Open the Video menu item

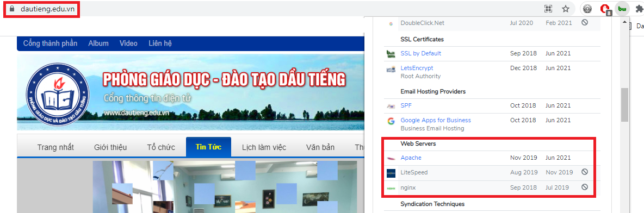click(128, 43)
